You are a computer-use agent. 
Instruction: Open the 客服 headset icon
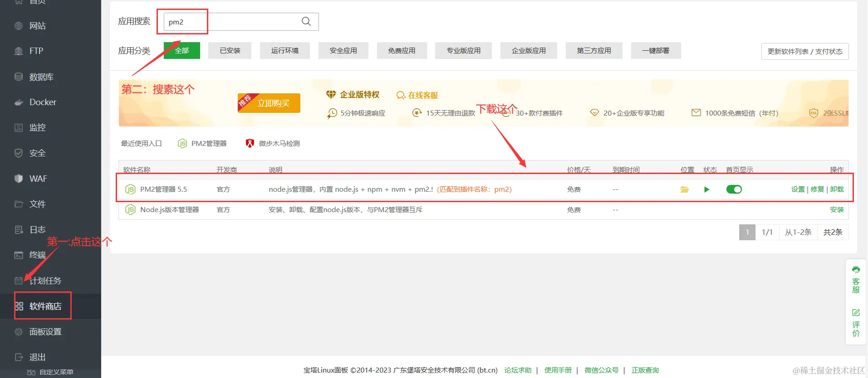[856, 270]
